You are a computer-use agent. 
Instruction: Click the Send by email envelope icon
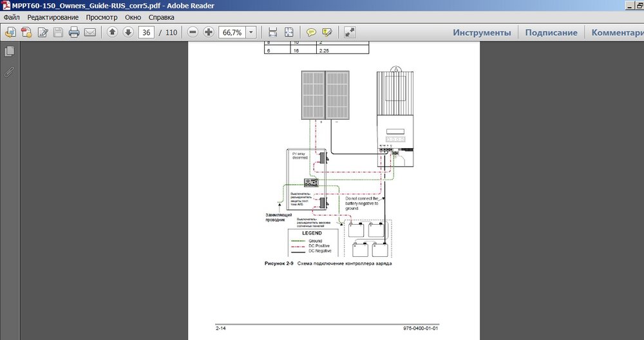pyautogui.click(x=90, y=32)
